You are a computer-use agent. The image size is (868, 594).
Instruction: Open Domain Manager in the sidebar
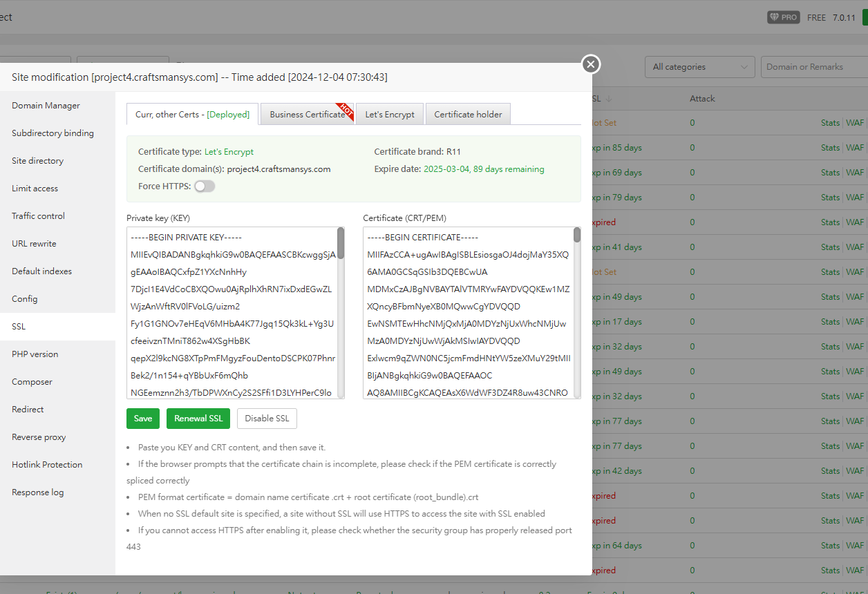tap(46, 106)
